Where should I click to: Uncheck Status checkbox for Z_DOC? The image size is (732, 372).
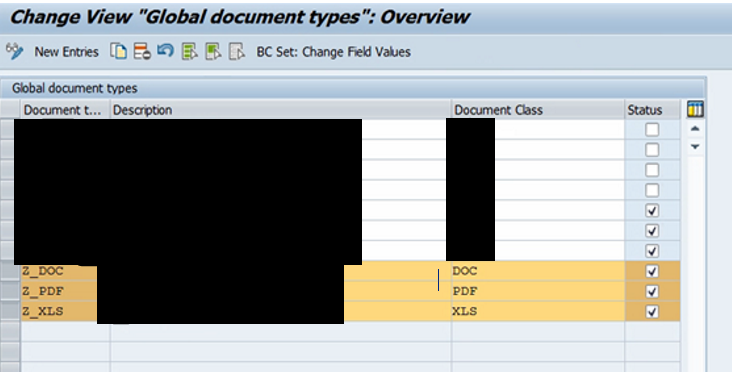coord(652,271)
